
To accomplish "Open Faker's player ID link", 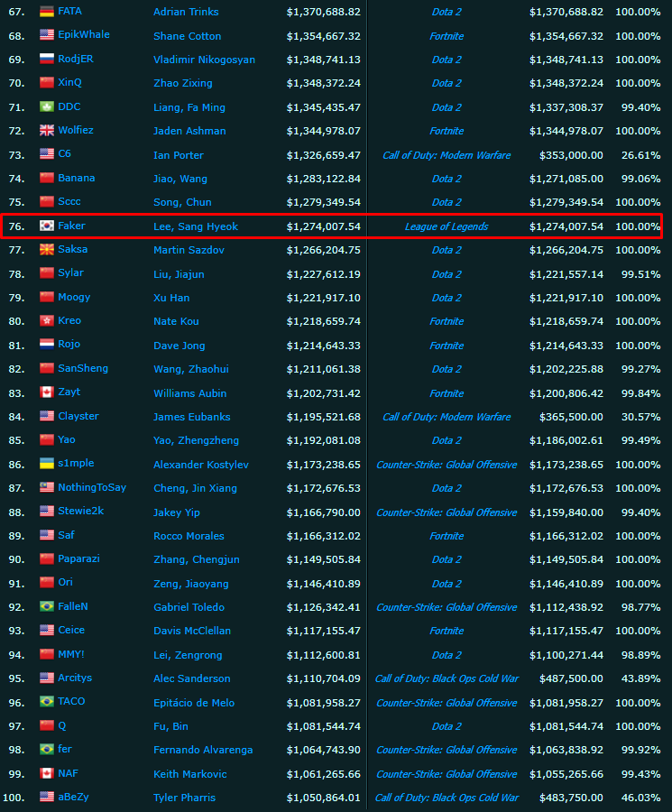I will pyautogui.click(x=71, y=226).
